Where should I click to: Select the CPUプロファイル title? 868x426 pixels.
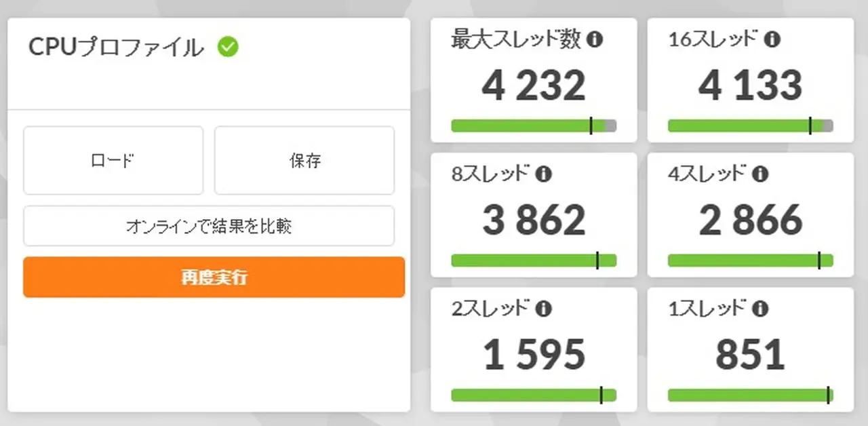pos(116,47)
